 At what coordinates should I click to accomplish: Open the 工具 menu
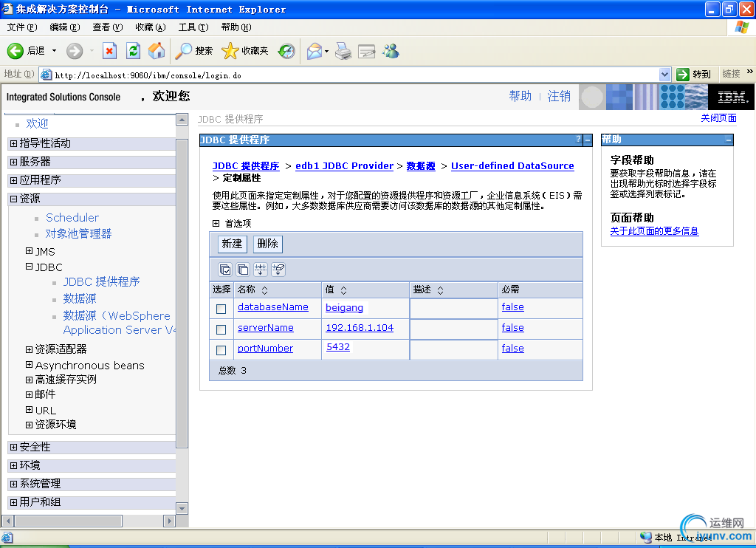pyautogui.click(x=193, y=27)
